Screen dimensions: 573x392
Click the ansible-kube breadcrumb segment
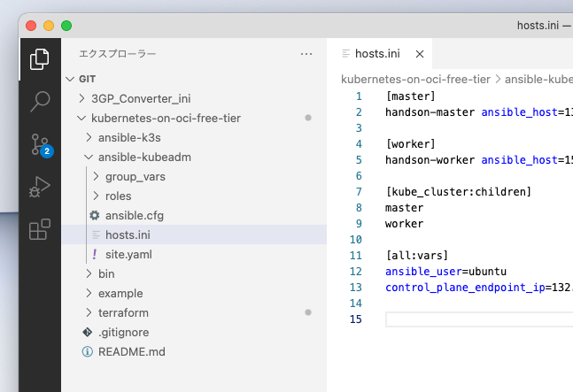tap(538, 79)
